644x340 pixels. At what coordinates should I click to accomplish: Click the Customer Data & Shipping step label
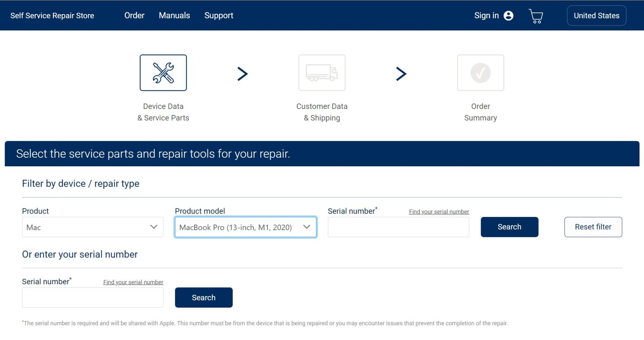322,112
